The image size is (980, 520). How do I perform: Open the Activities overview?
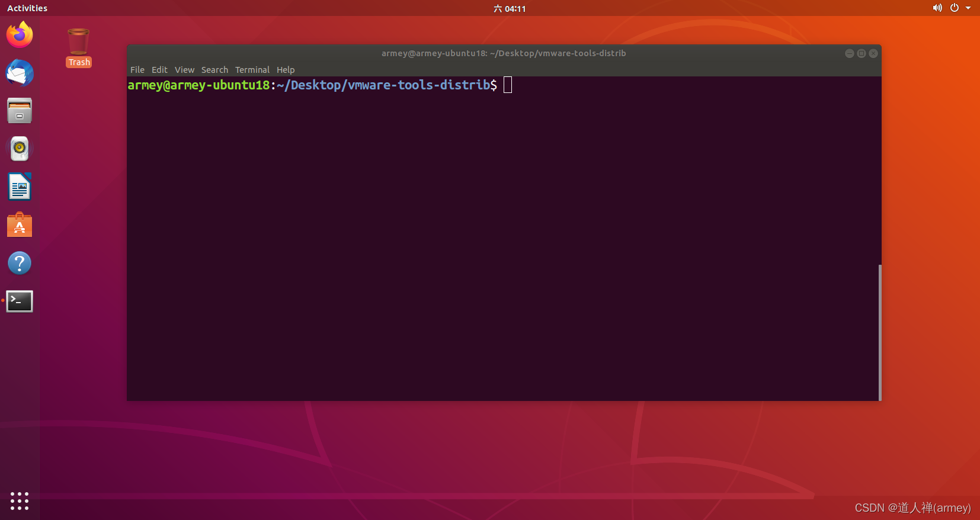[x=27, y=8]
